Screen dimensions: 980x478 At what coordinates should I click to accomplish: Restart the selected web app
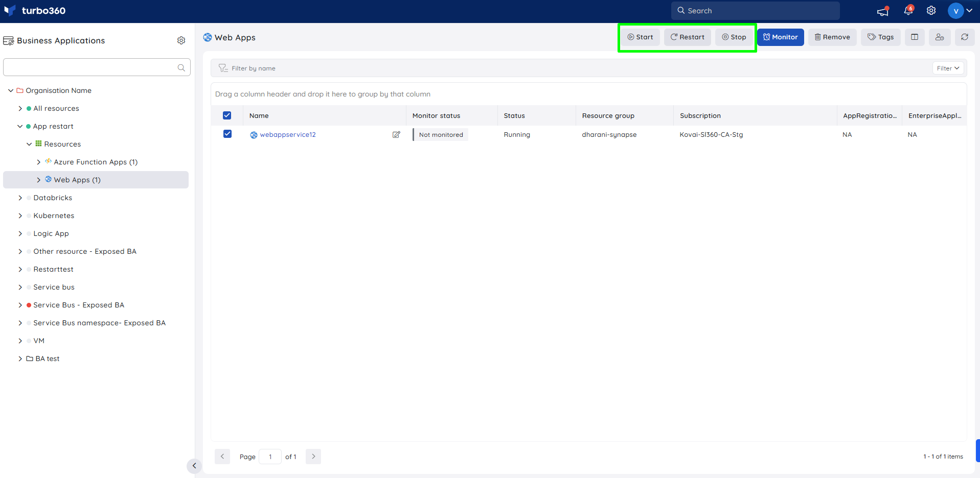coord(687,37)
